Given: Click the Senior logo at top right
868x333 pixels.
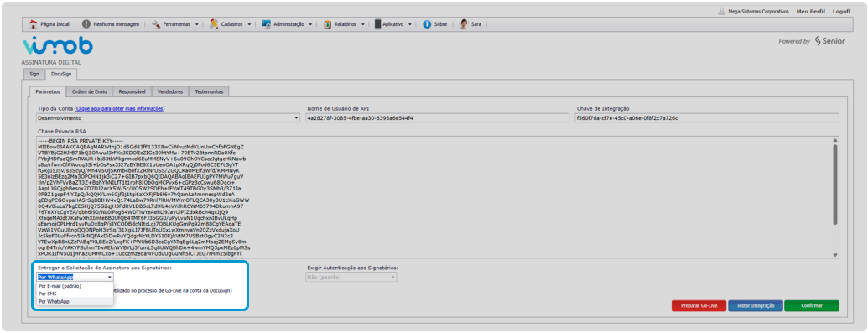Looking at the screenshot, I should [x=829, y=41].
